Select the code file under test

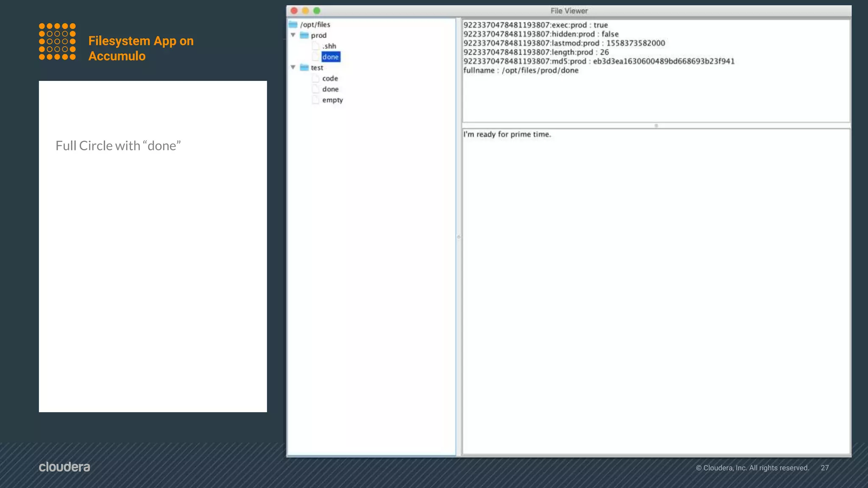[x=330, y=78]
